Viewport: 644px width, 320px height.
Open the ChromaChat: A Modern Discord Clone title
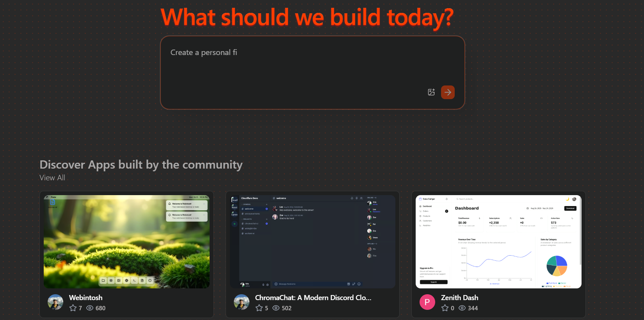pyautogui.click(x=313, y=297)
